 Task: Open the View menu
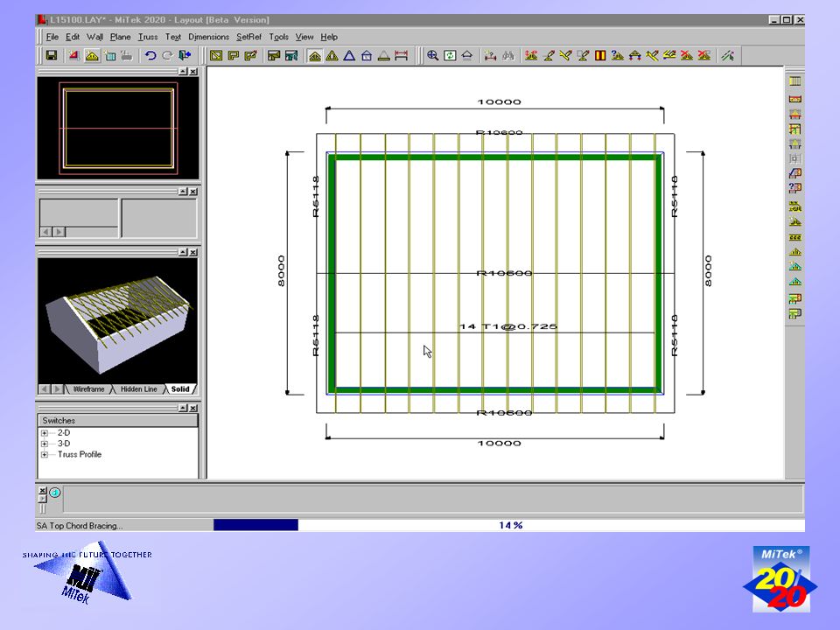pos(304,37)
